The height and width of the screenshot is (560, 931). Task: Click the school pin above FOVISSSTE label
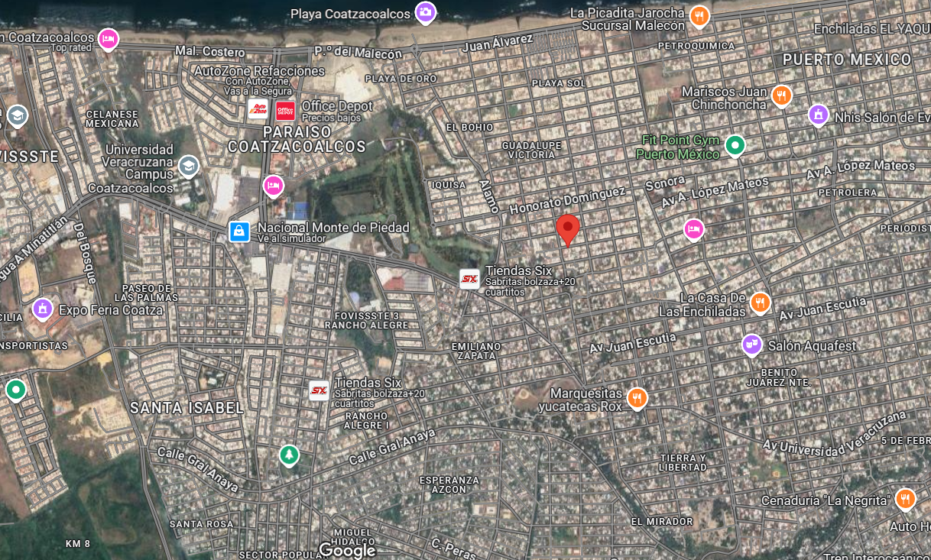click(x=16, y=116)
